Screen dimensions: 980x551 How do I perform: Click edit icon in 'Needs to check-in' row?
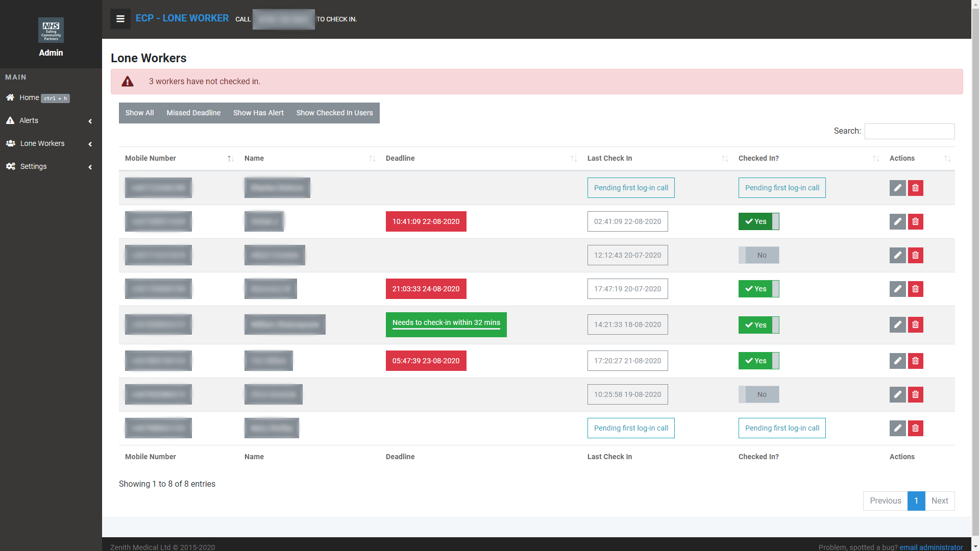[897, 324]
